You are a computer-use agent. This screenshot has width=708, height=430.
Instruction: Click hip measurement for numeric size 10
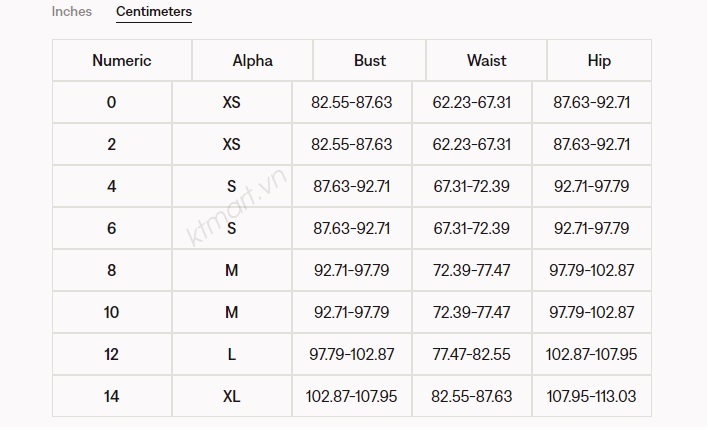(x=592, y=312)
